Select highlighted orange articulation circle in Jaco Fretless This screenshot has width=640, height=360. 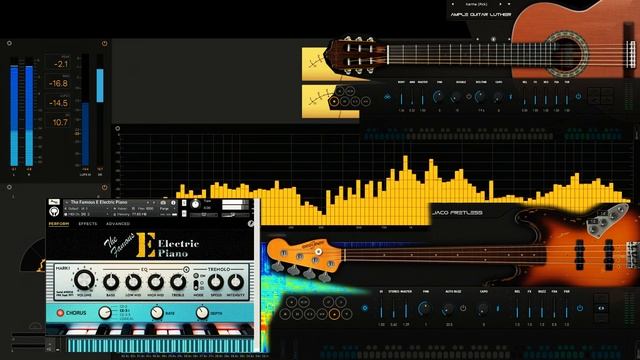coord(334,314)
